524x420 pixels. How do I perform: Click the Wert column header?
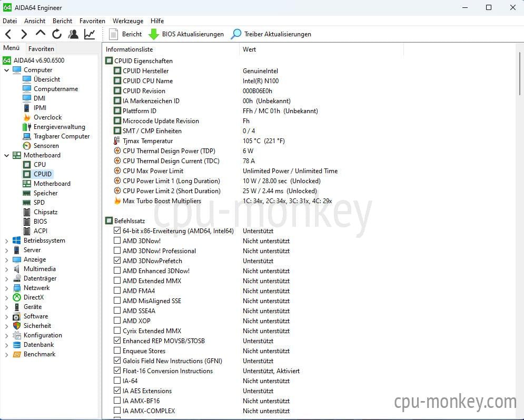click(321, 49)
